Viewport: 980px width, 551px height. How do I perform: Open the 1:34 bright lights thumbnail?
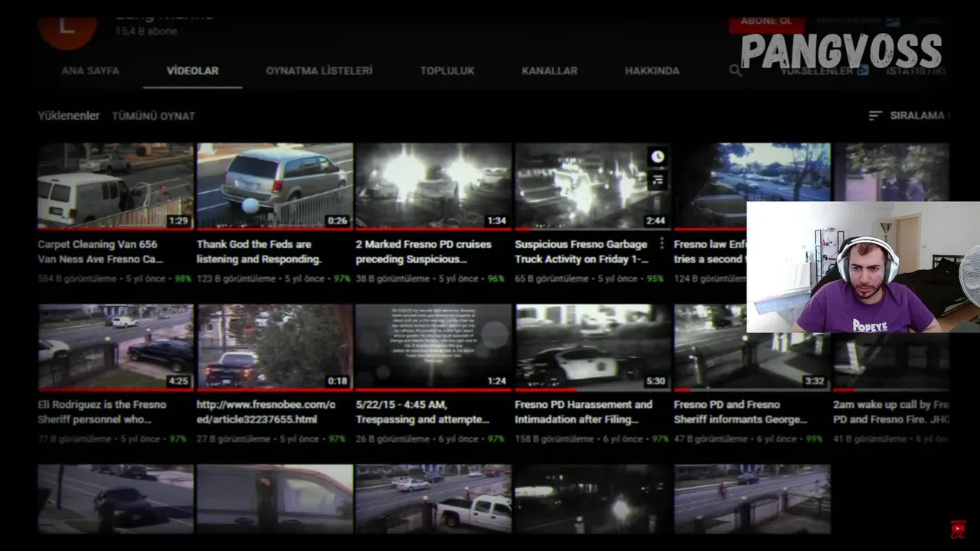click(433, 186)
